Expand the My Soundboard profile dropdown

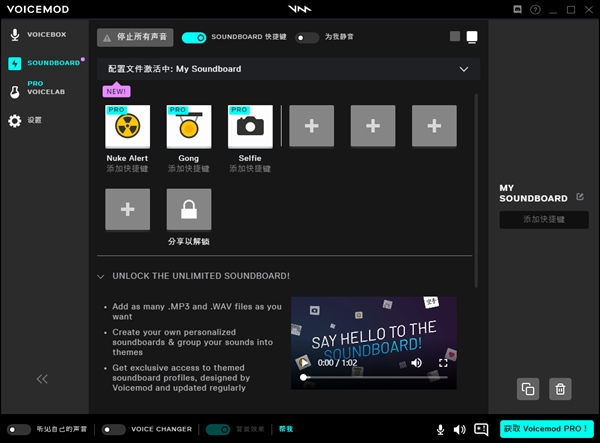(x=463, y=70)
